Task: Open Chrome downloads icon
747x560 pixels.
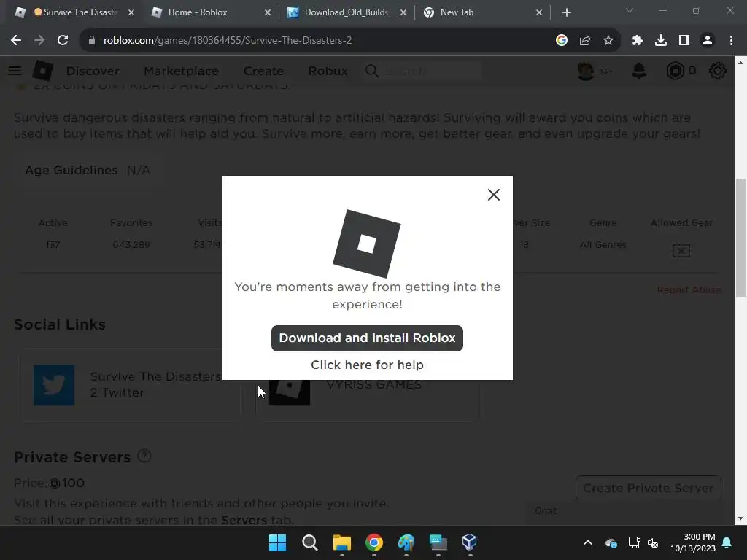Action: point(661,41)
